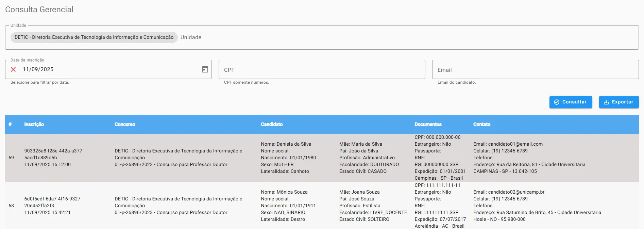Select the DETIC unit chip
644x229 pixels.
94,37
